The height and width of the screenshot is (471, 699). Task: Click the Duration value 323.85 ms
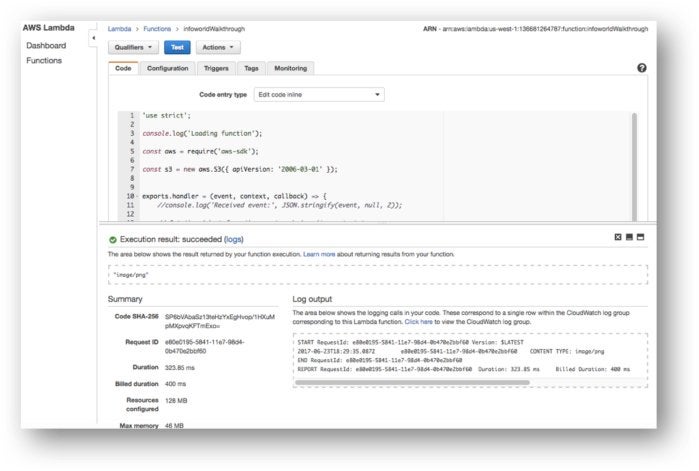(x=180, y=368)
